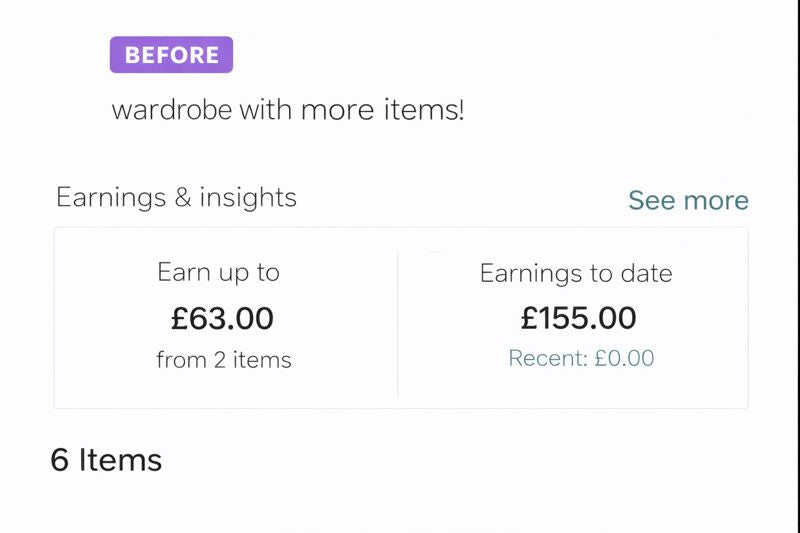Click the word "insights" in the section heading
This screenshot has width=800, height=533.
pos(248,197)
